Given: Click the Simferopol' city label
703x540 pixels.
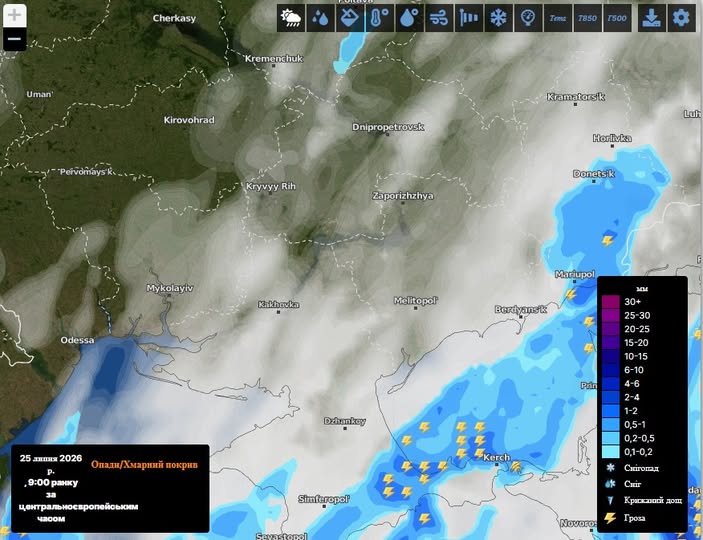Looking at the screenshot, I should point(324,499).
